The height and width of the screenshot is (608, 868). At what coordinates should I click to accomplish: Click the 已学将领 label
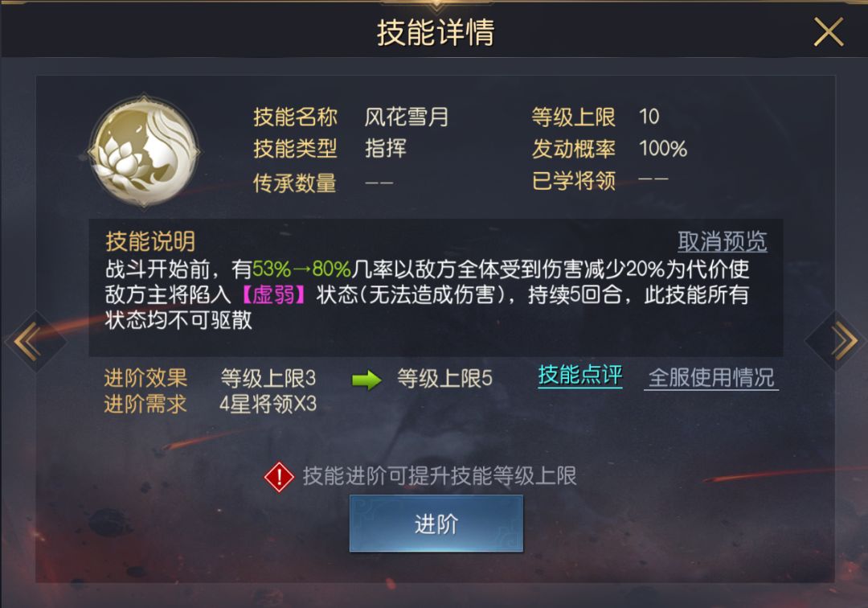tap(574, 180)
